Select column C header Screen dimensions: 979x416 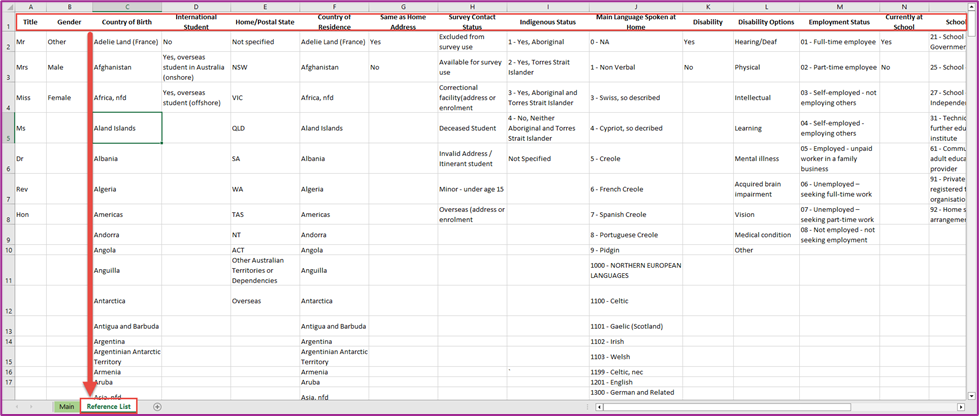(127, 6)
